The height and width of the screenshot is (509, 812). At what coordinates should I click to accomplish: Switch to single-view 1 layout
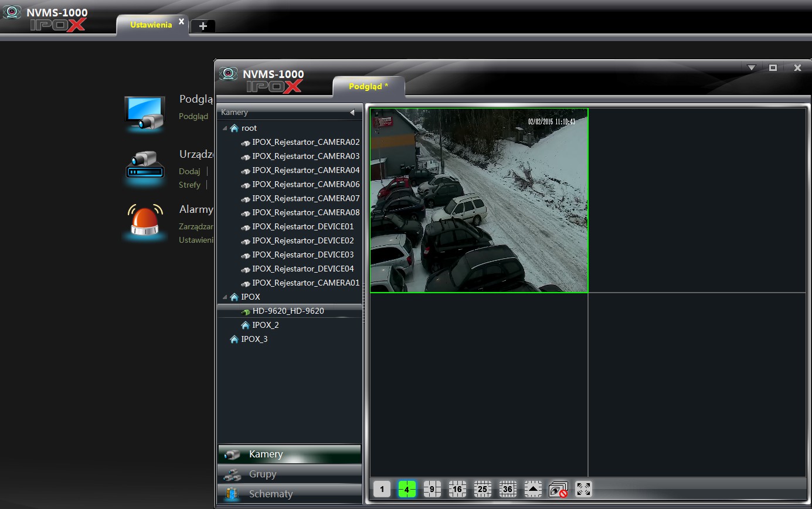(x=382, y=489)
